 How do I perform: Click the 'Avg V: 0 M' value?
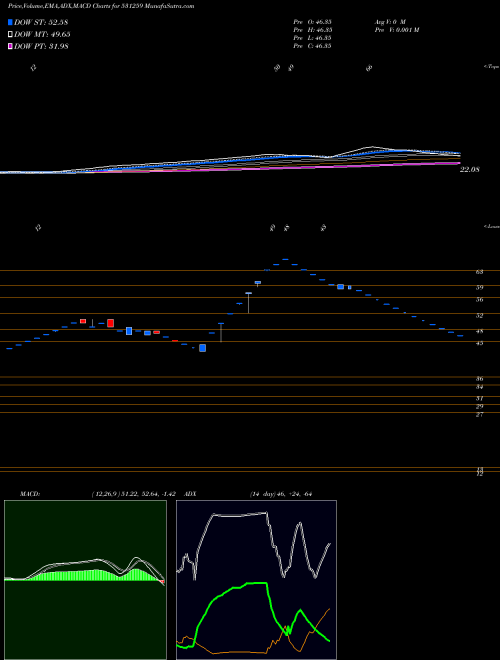pos(390,21)
